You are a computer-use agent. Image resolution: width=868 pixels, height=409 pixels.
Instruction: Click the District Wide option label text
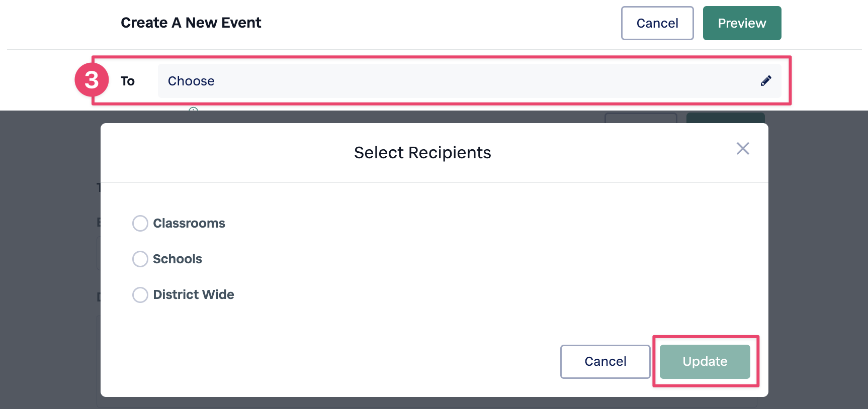pyautogui.click(x=194, y=294)
